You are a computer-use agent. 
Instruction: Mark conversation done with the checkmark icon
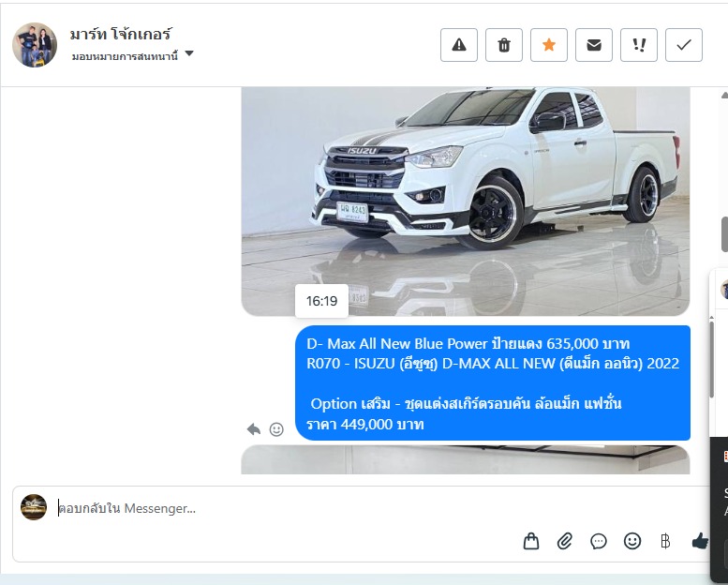pos(684,45)
